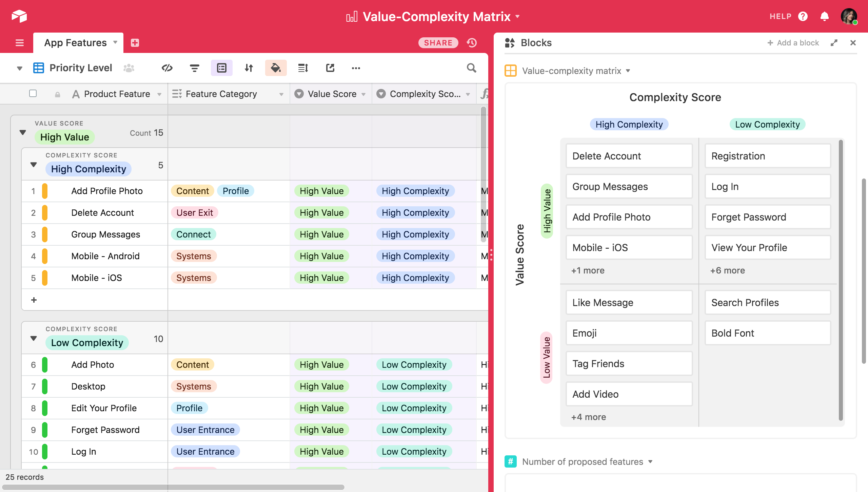This screenshot has height=492, width=868.
Task: Click the hide fields icon in toolbar
Action: (x=167, y=68)
